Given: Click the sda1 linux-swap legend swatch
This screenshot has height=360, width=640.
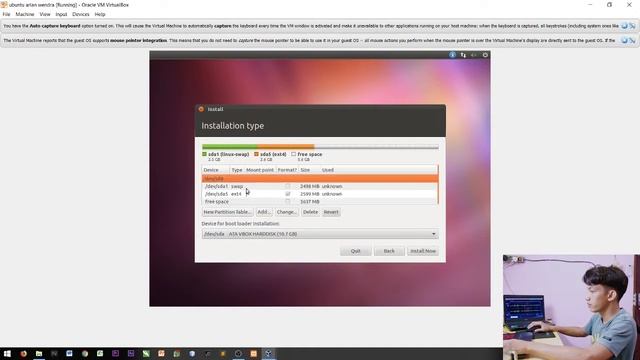Looking at the screenshot, I should 204,154.
